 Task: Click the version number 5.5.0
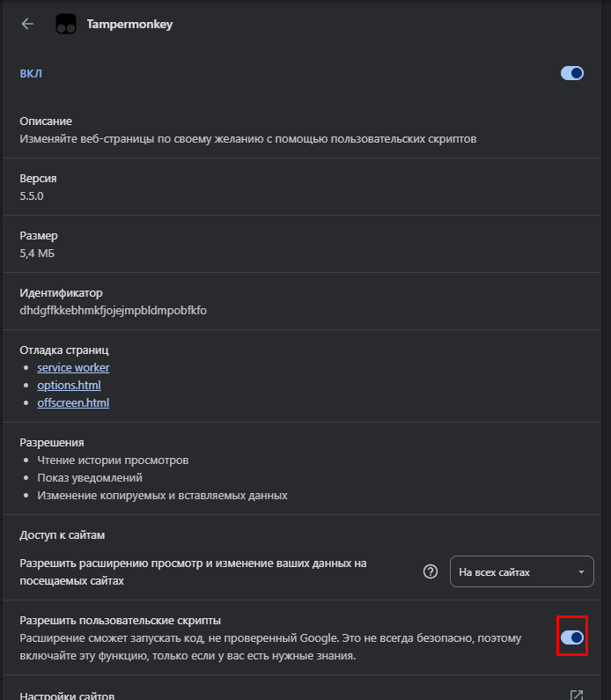pyautogui.click(x=32, y=196)
